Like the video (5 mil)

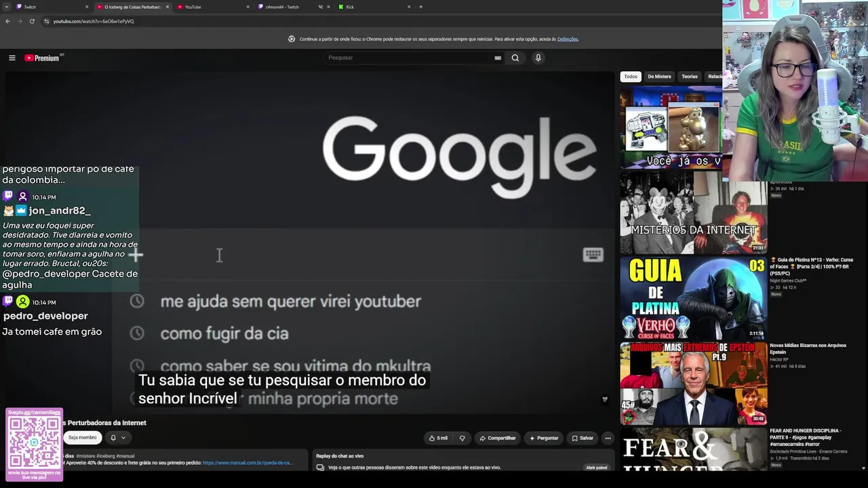coord(438,438)
